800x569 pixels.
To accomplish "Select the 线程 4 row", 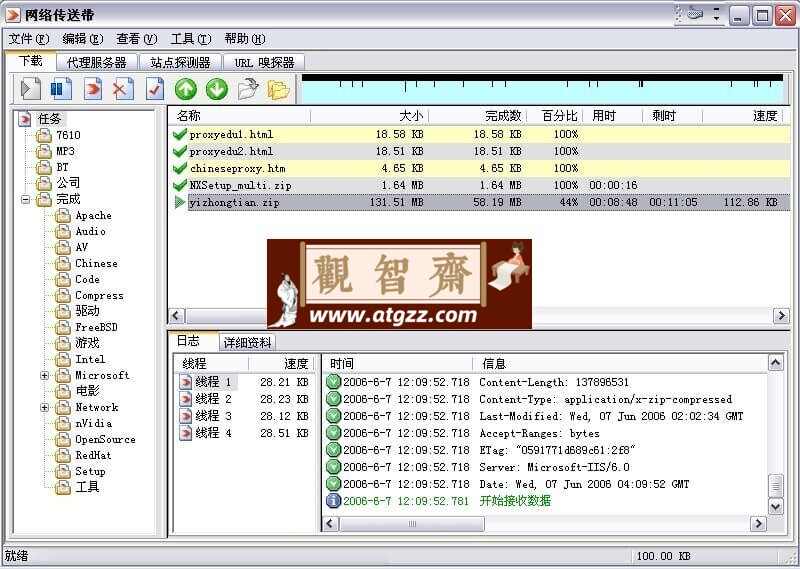I will (244, 433).
